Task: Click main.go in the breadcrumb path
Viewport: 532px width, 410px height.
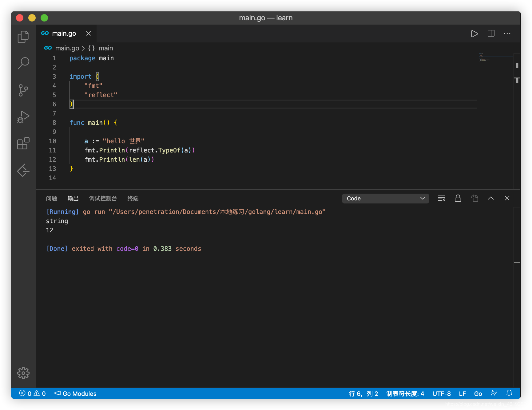Action: tap(67, 48)
